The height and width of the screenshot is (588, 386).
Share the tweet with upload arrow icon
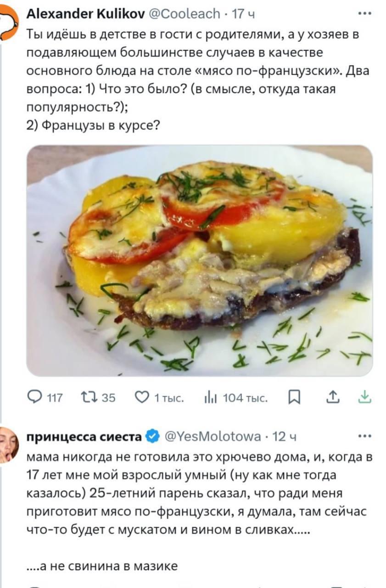click(334, 397)
